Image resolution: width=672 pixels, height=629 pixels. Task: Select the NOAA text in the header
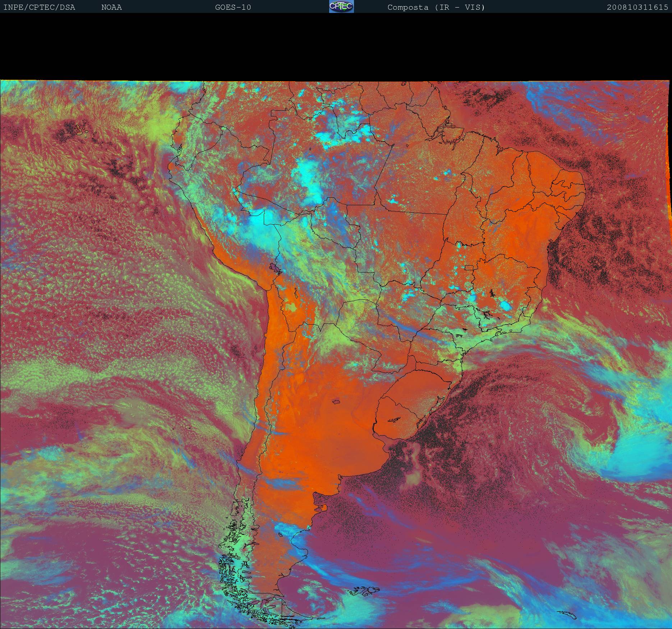pyautogui.click(x=112, y=7)
